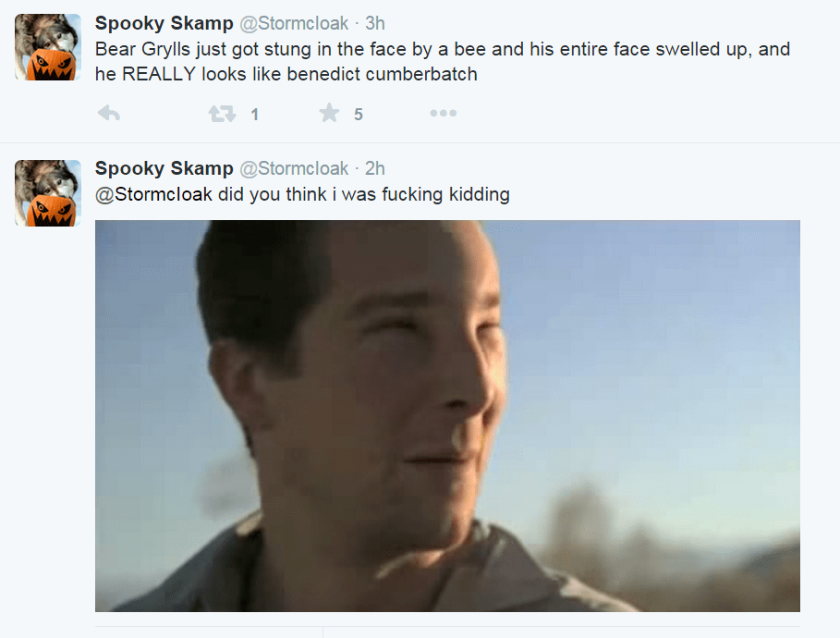840x638 pixels.
Task: Expand the tweet about Bear Grylls bee sting
Action: click(x=443, y=61)
